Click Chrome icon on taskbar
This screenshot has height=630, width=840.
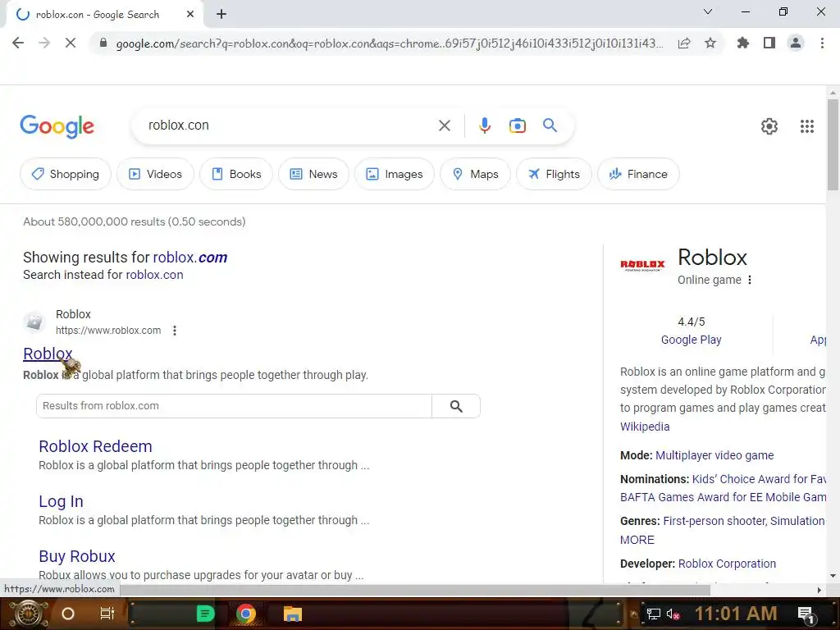(246, 614)
